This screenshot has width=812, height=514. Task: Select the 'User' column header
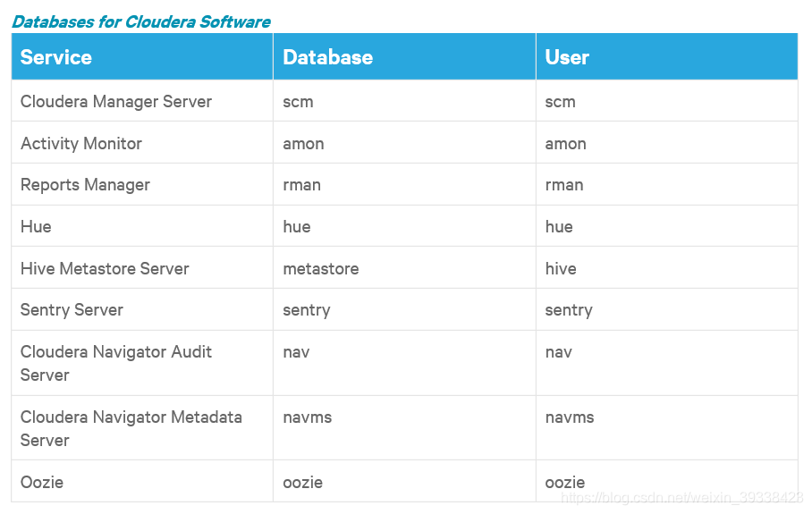[667, 57]
